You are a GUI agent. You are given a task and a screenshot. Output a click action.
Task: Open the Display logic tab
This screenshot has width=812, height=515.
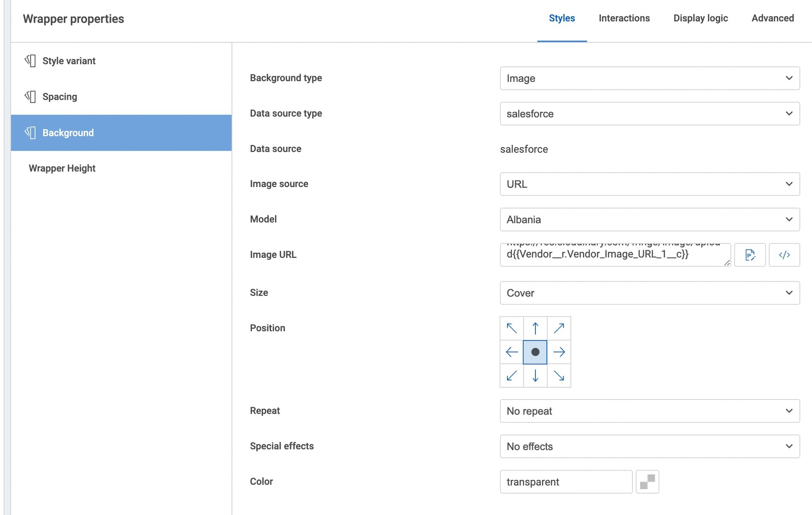[700, 18]
